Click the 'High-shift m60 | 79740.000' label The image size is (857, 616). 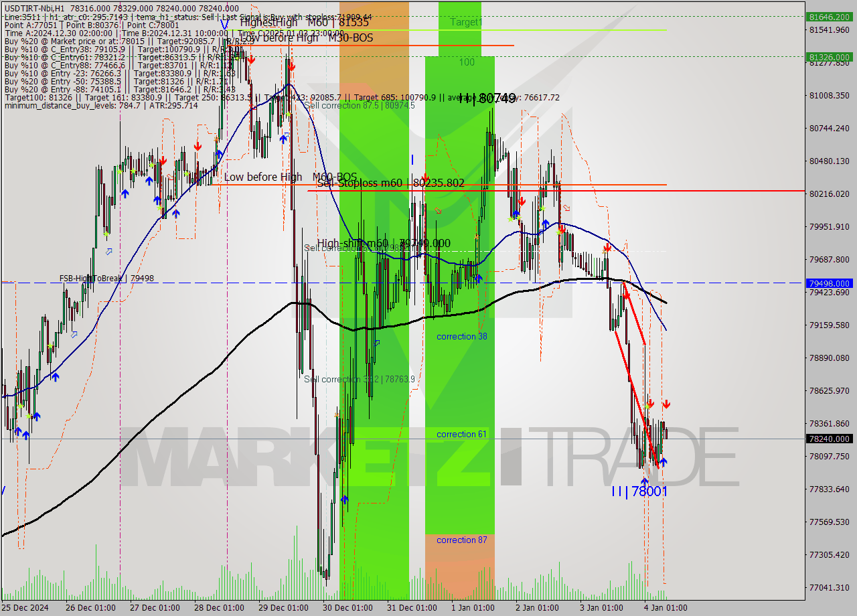(x=384, y=243)
